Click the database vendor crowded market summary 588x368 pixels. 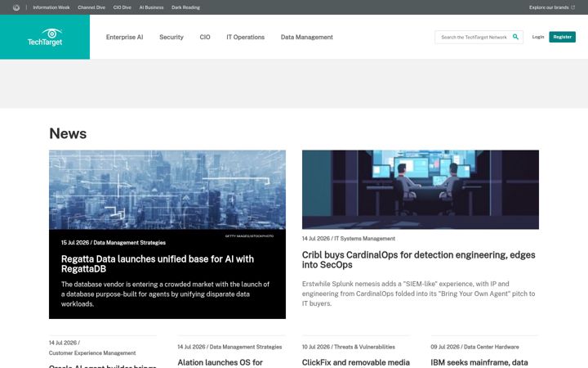tap(165, 294)
